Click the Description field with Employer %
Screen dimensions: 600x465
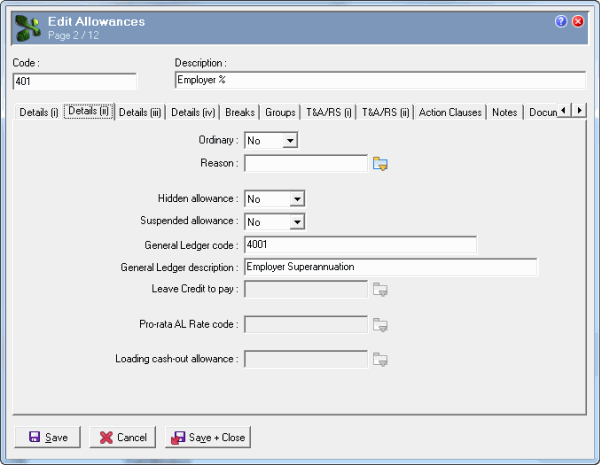380,80
